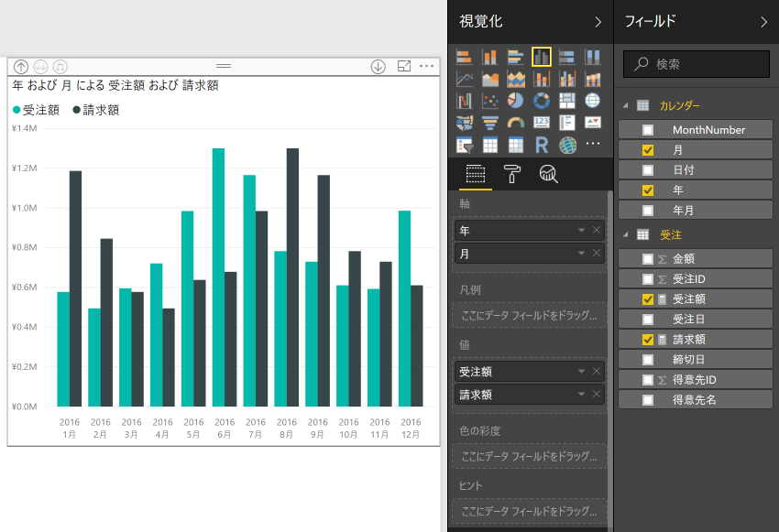Switch to the scatter chart visual

coord(490,101)
